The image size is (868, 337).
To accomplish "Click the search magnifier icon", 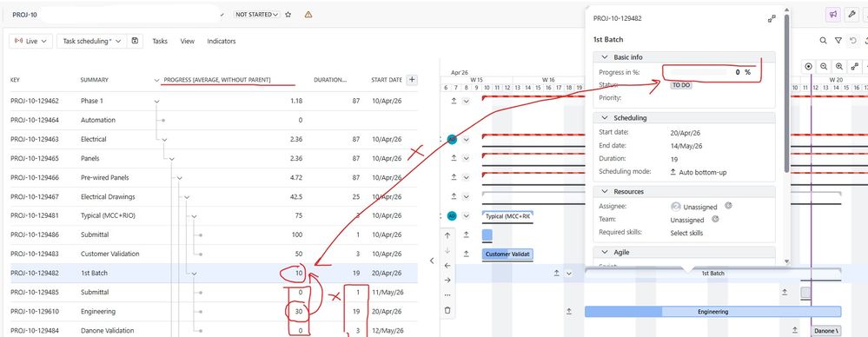I will tap(823, 41).
